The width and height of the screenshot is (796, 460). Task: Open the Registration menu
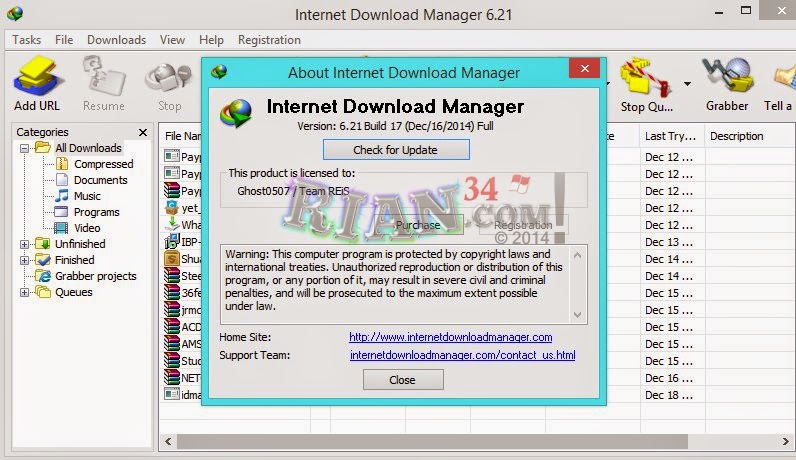(269, 40)
